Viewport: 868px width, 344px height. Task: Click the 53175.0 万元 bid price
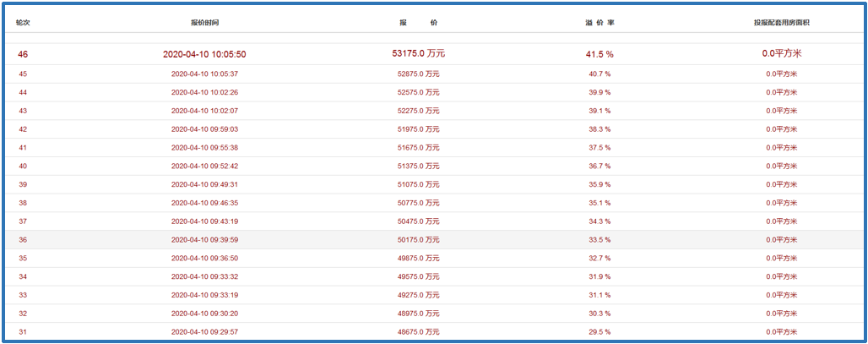(419, 54)
